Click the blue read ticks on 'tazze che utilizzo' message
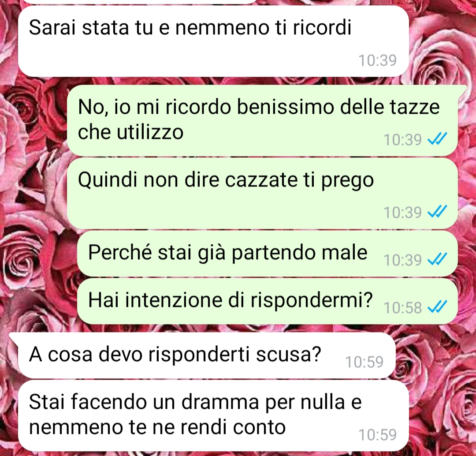 (437, 139)
